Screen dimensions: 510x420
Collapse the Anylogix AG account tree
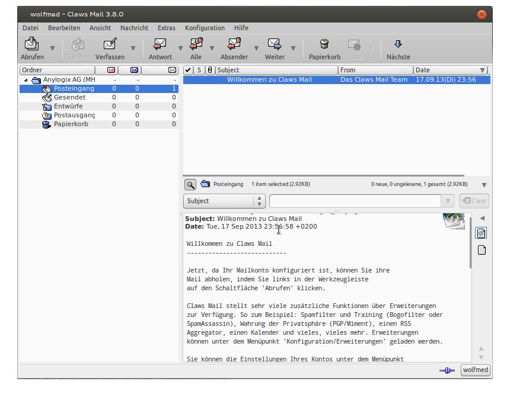pyautogui.click(x=26, y=79)
